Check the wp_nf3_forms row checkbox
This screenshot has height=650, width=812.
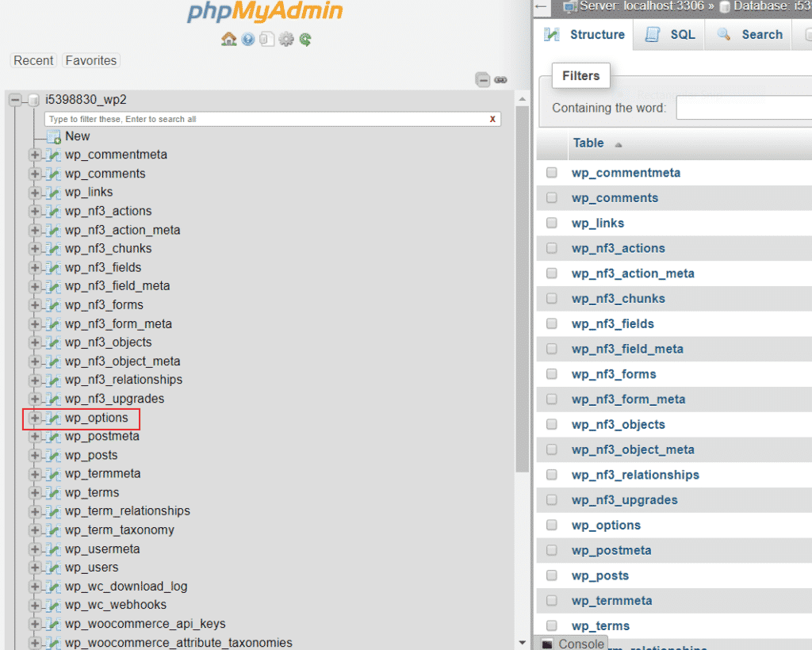(x=552, y=373)
